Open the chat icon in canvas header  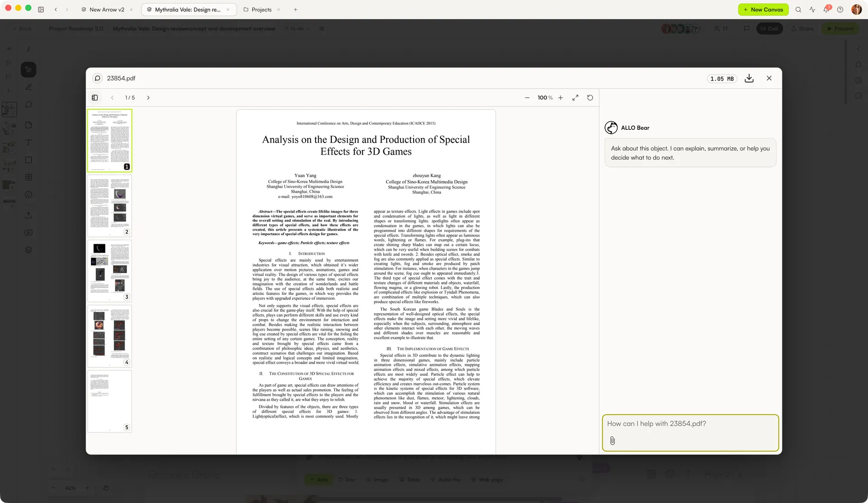pos(746,28)
